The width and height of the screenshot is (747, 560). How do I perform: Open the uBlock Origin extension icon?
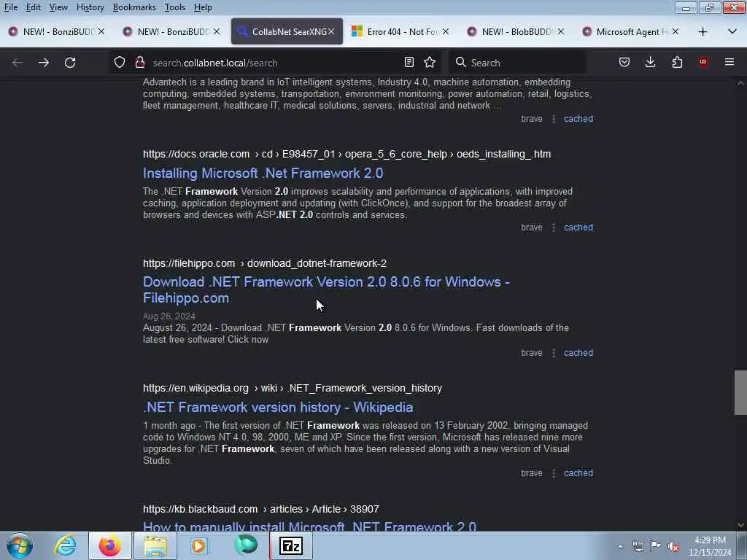tap(703, 63)
